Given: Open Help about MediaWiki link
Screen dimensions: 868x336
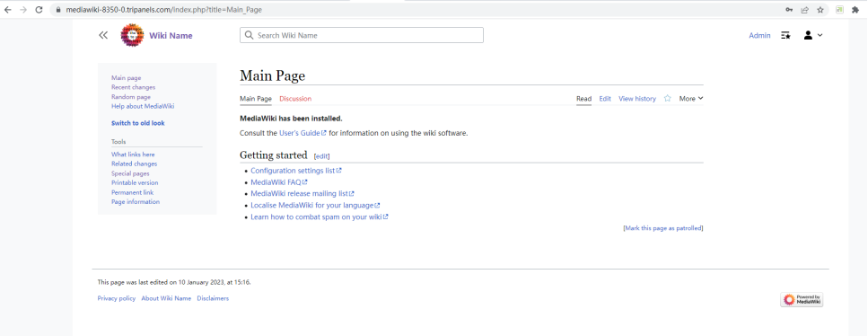Looking at the screenshot, I should coord(143,106).
